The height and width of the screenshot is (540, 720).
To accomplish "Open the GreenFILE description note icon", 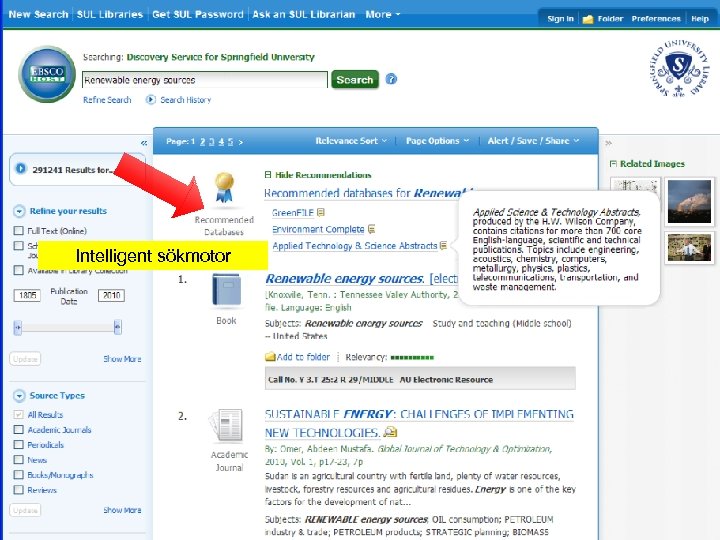I will pos(321,212).
